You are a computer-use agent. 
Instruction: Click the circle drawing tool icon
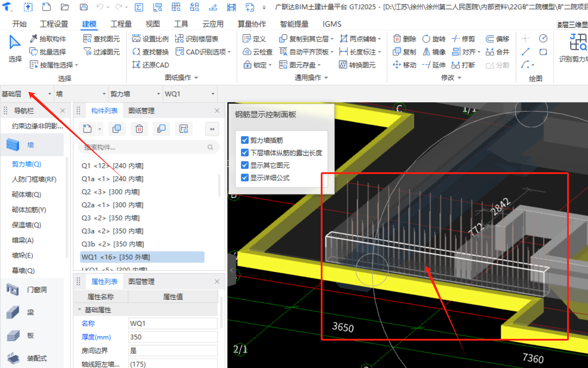[x=543, y=38]
